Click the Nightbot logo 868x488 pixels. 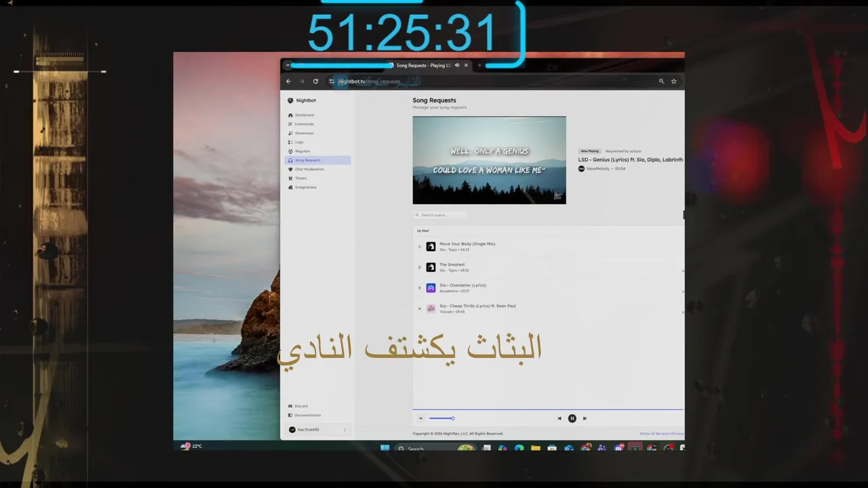302,100
